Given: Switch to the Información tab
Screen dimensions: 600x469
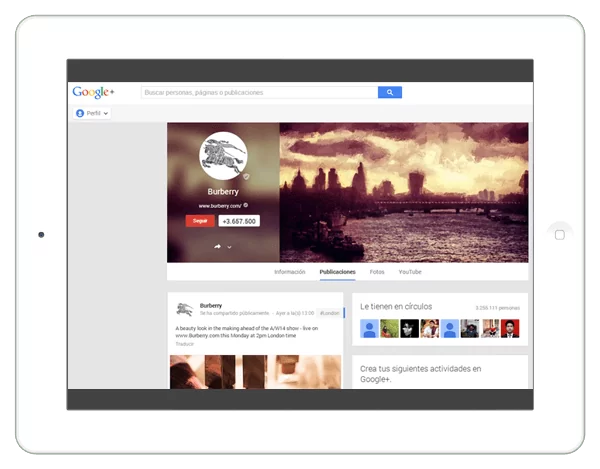Looking at the screenshot, I should [290, 272].
